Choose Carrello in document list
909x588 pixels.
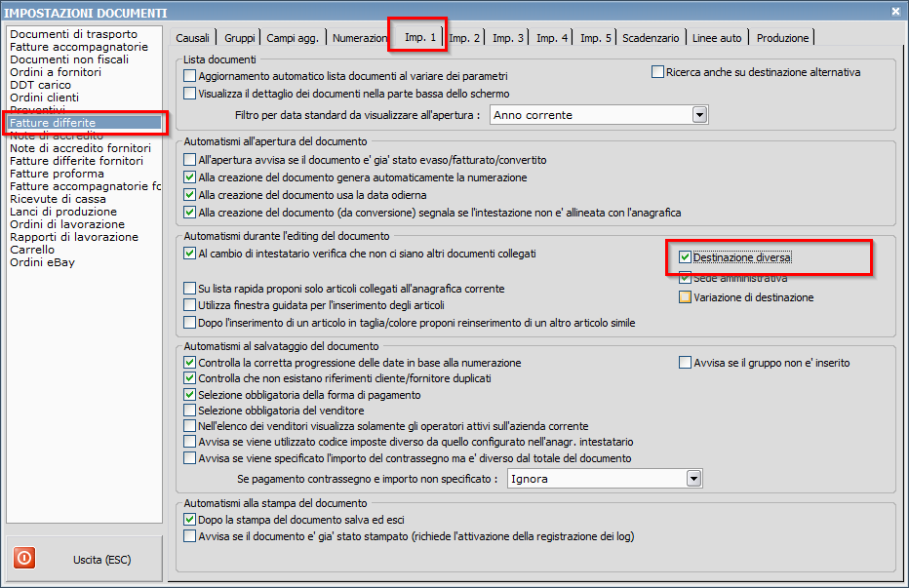tap(32, 251)
